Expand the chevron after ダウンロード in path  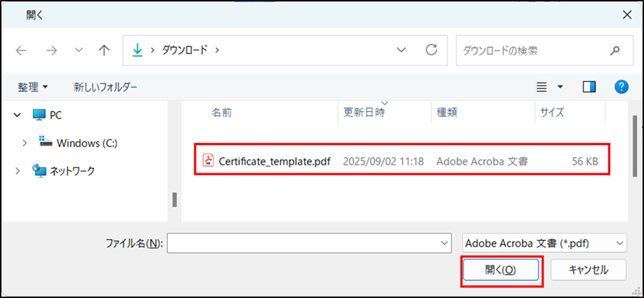(217, 50)
